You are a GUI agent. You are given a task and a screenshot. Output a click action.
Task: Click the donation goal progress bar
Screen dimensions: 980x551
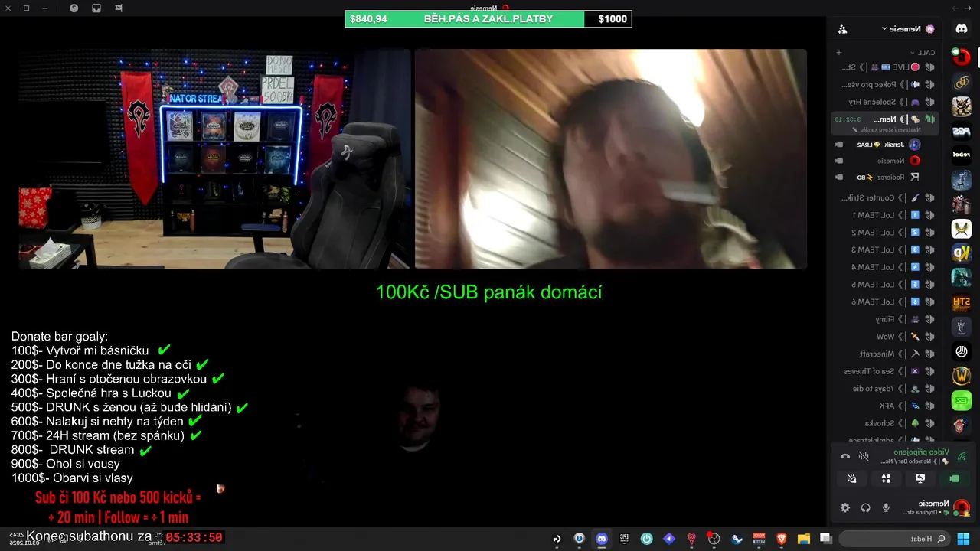click(488, 19)
